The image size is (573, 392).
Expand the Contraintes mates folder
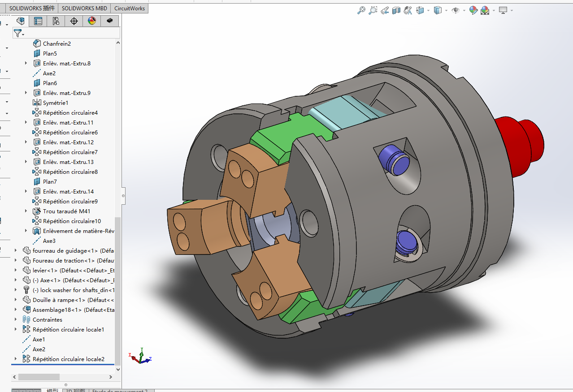point(16,319)
